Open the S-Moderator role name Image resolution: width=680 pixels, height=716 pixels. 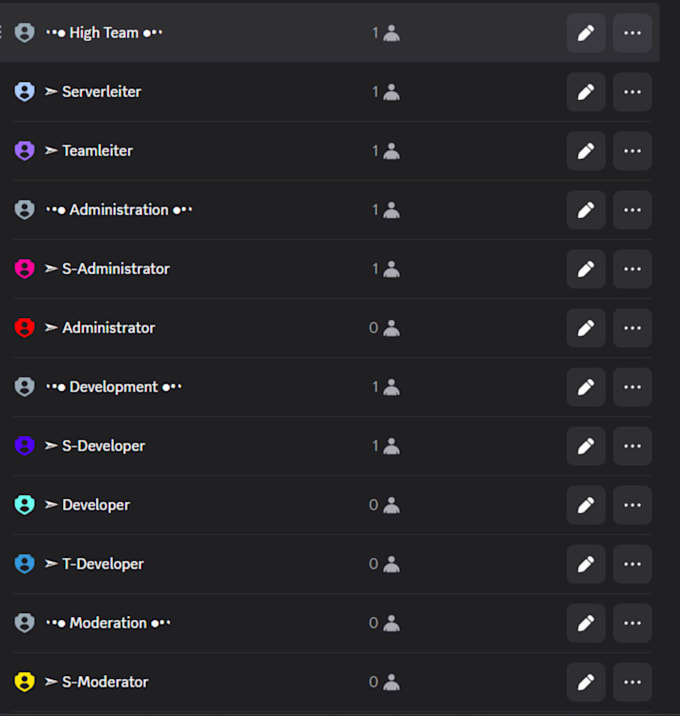click(x=105, y=682)
